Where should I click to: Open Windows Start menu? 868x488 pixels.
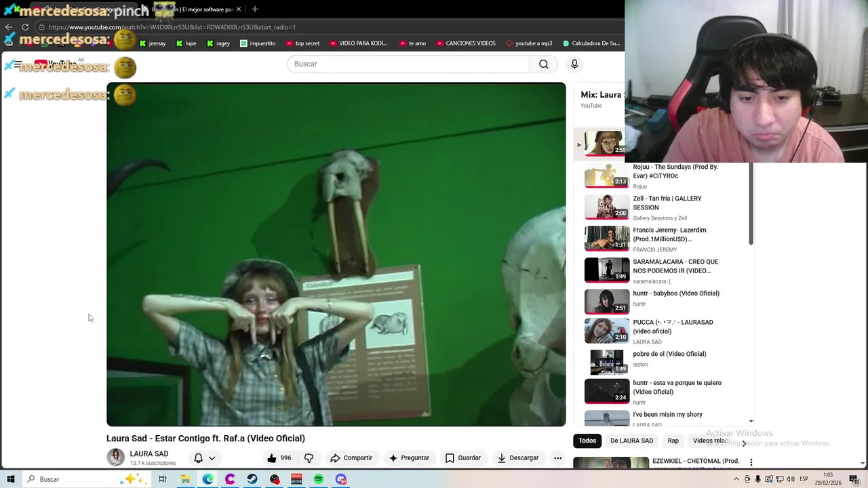11,479
